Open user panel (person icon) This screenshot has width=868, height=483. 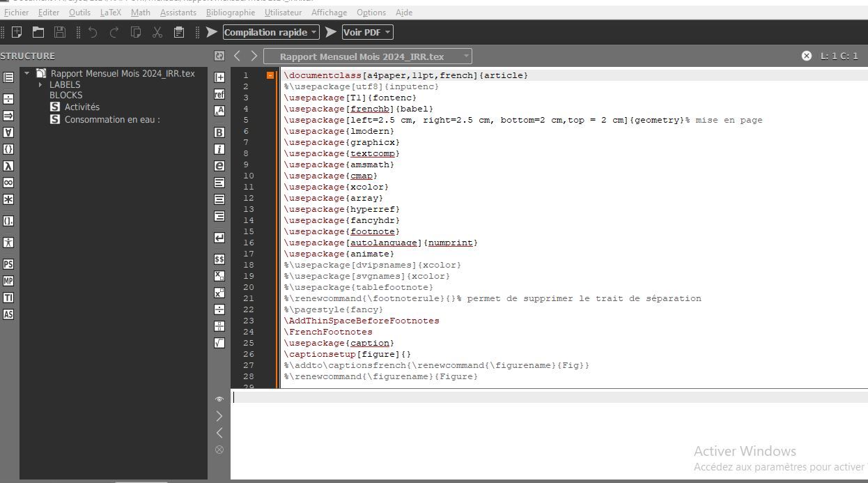pos(8,243)
